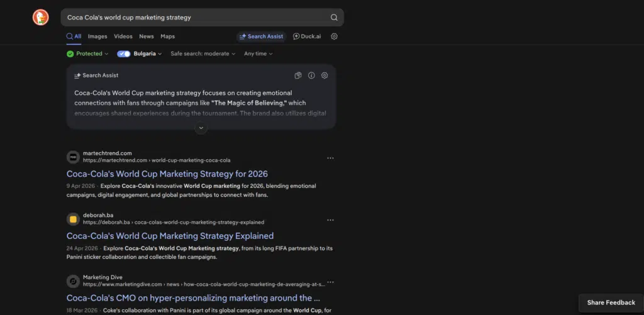Click the deborah.ba favicon

73,219
